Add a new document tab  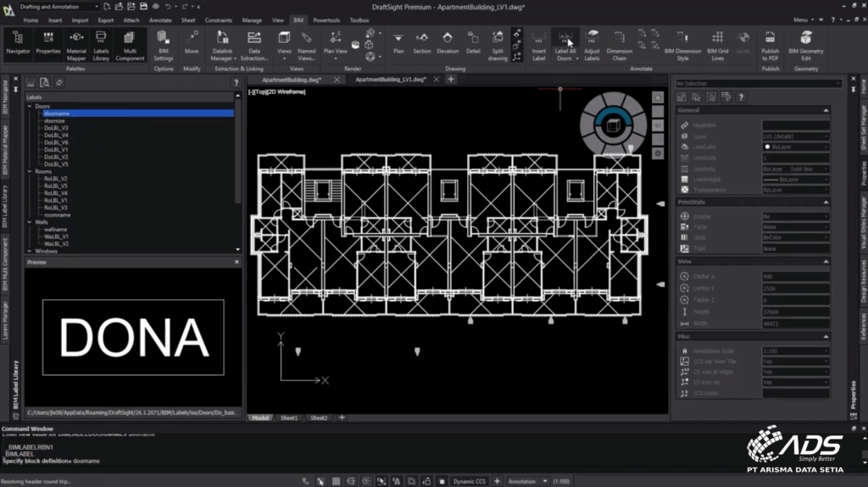tap(451, 79)
